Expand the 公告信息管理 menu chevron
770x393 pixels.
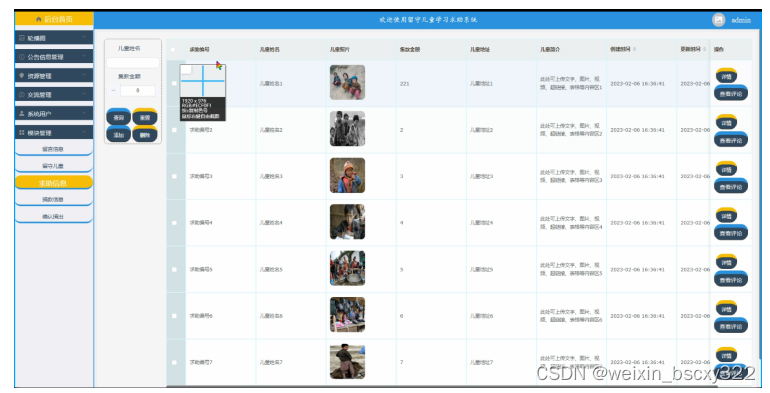coord(84,57)
